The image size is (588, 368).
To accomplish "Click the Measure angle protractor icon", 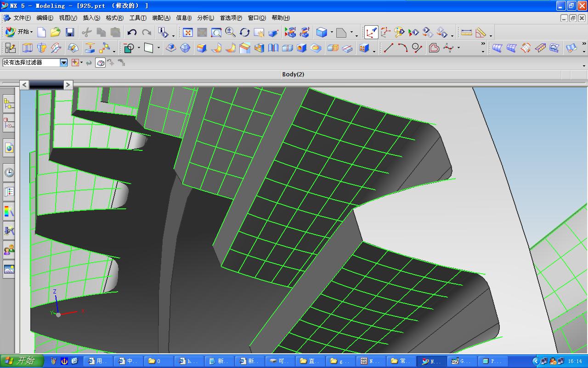I will click(481, 32).
